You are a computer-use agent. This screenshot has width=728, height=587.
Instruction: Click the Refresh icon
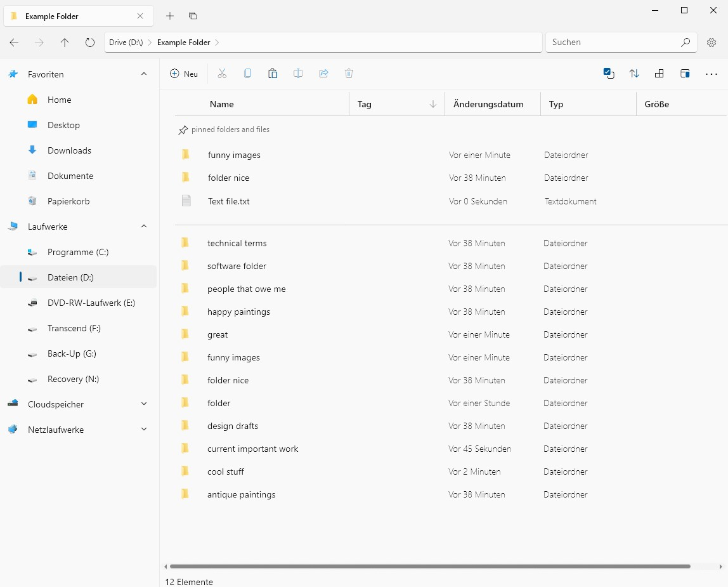[90, 43]
